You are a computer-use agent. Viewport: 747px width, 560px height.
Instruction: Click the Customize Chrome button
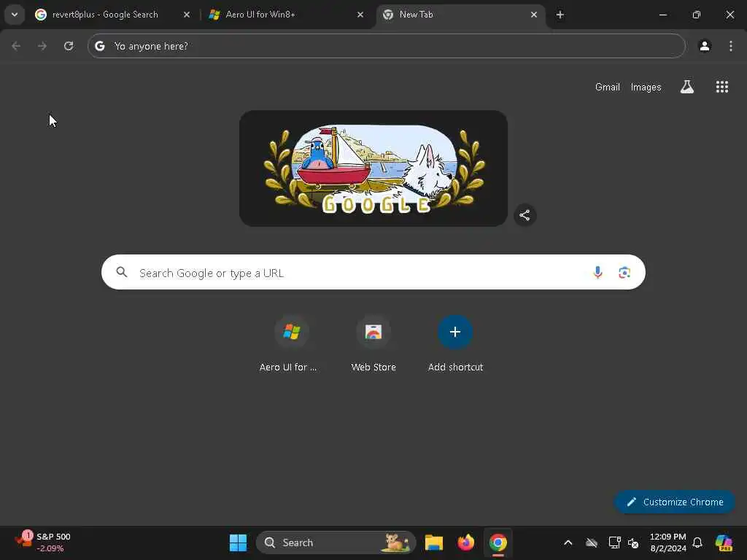pos(674,502)
